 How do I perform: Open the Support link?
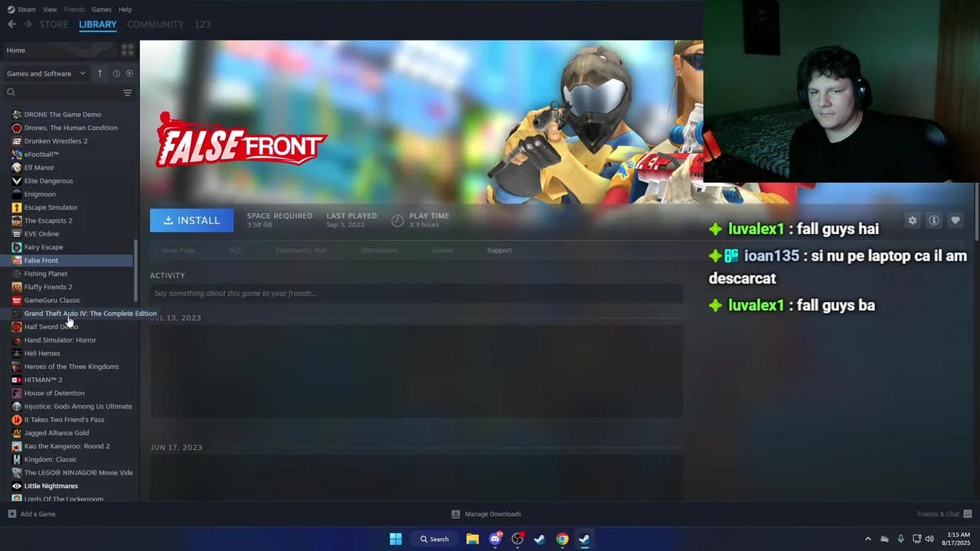499,250
